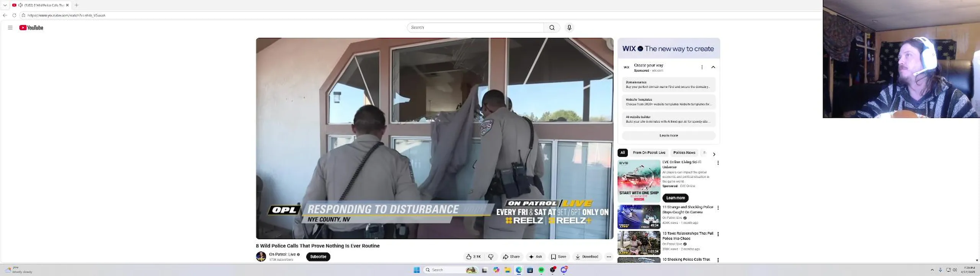Click the video player to pause
This screenshot has height=276, width=980.
(434, 138)
